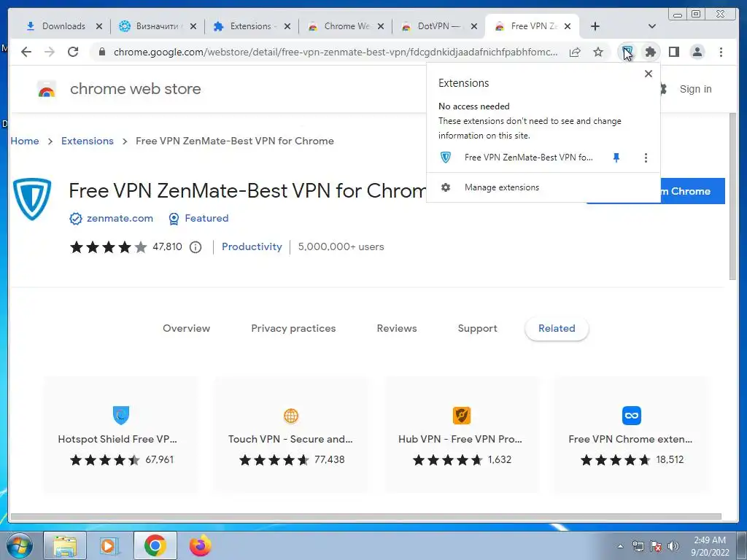
Task: Click the blue Chrome install button
Action: point(692,191)
